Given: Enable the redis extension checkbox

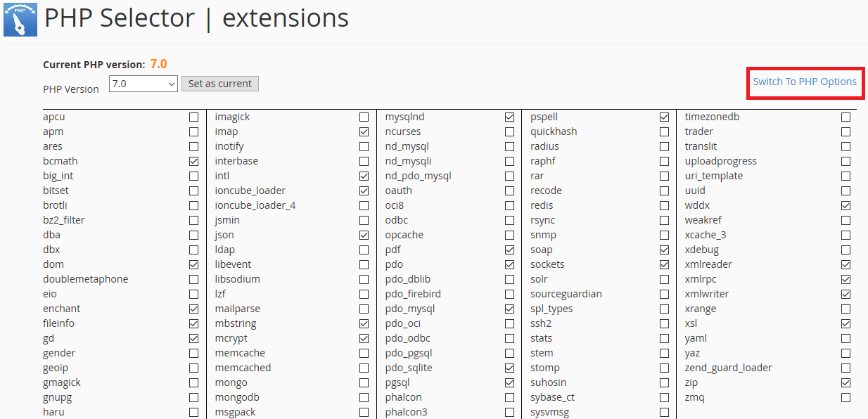Looking at the screenshot, I should pos(664,206).
